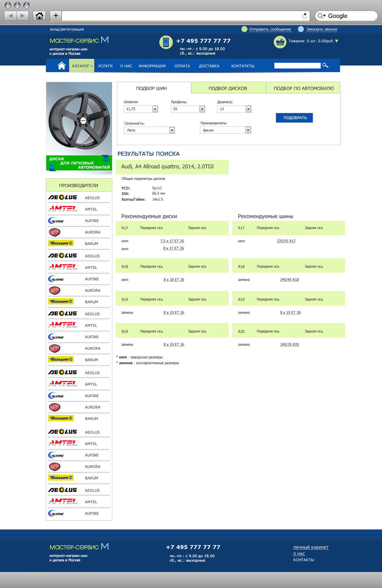Go back using browser back arrow

(x=11, y=16)
